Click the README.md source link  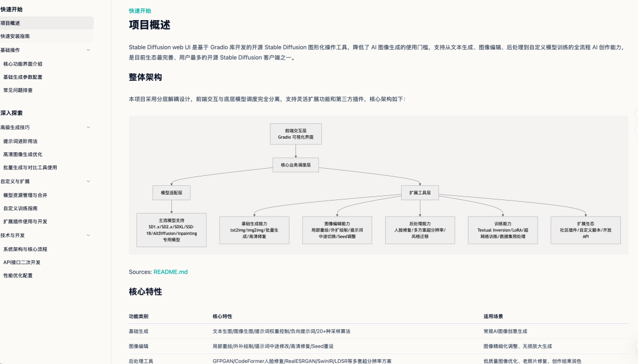(171, 272)
